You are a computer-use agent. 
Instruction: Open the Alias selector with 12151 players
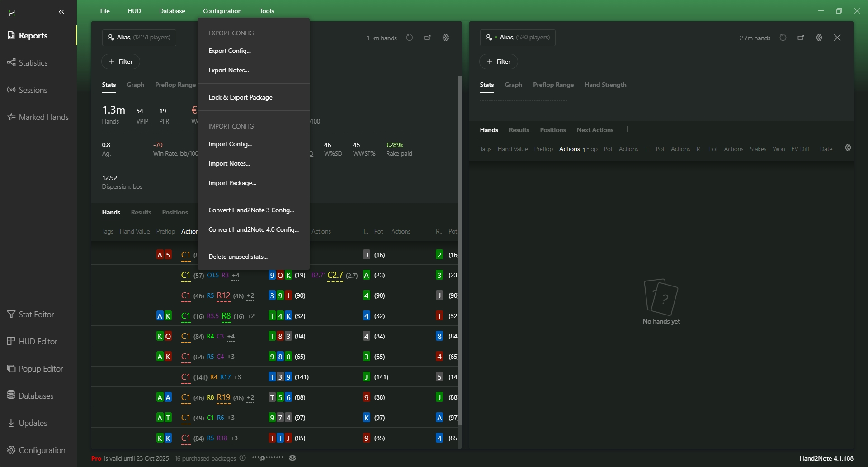(x=139, y=38)
